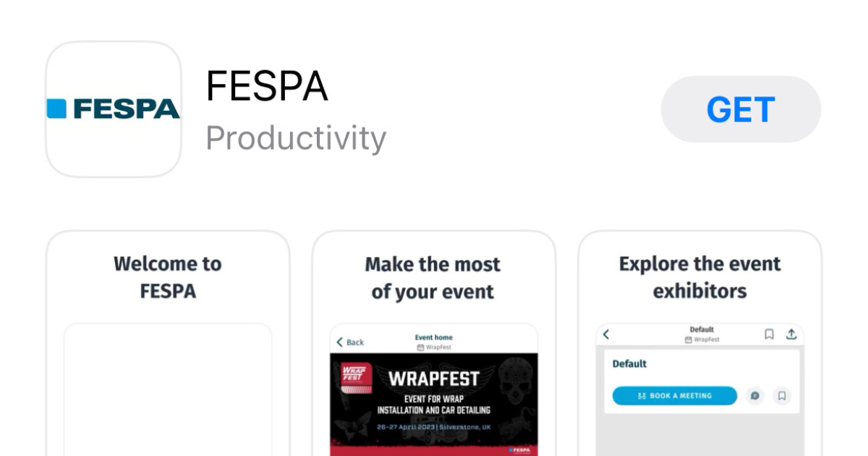The width and height of the screenshot is (868, 456).
Task: Select the chat bubble icon beside Book a Meeting
Action: tap(755, 396)
